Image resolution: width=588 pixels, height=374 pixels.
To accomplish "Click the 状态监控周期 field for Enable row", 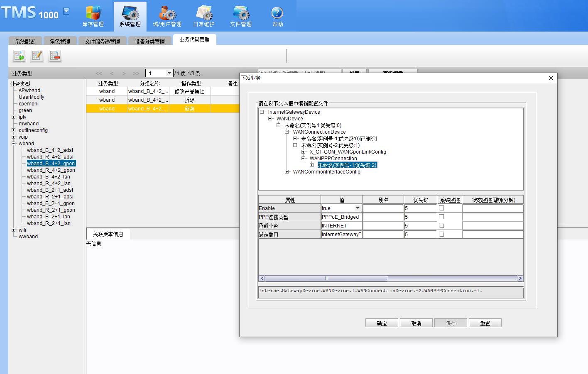I will (x=492, y=208).
